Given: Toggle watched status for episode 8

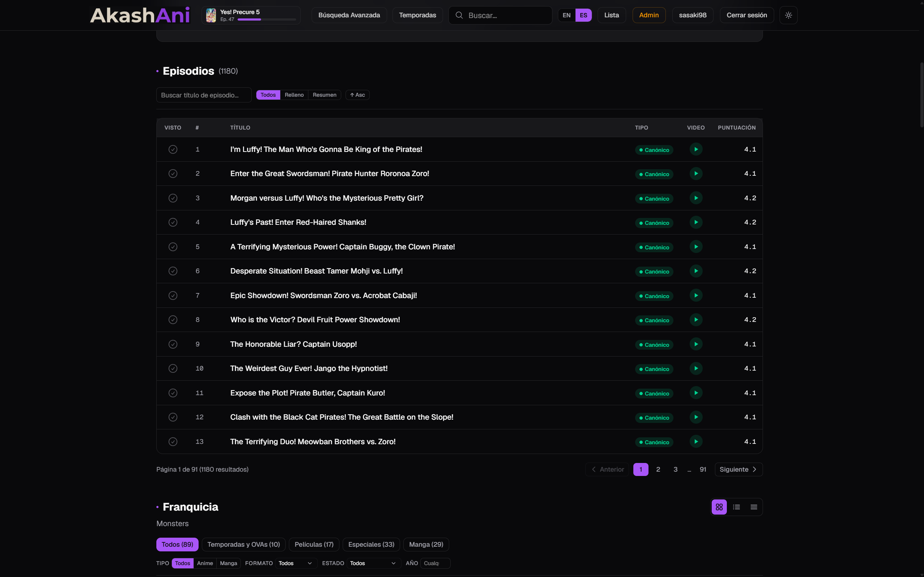Looking at the screenshot, I should pyautogui.click(x=173, y=320).
